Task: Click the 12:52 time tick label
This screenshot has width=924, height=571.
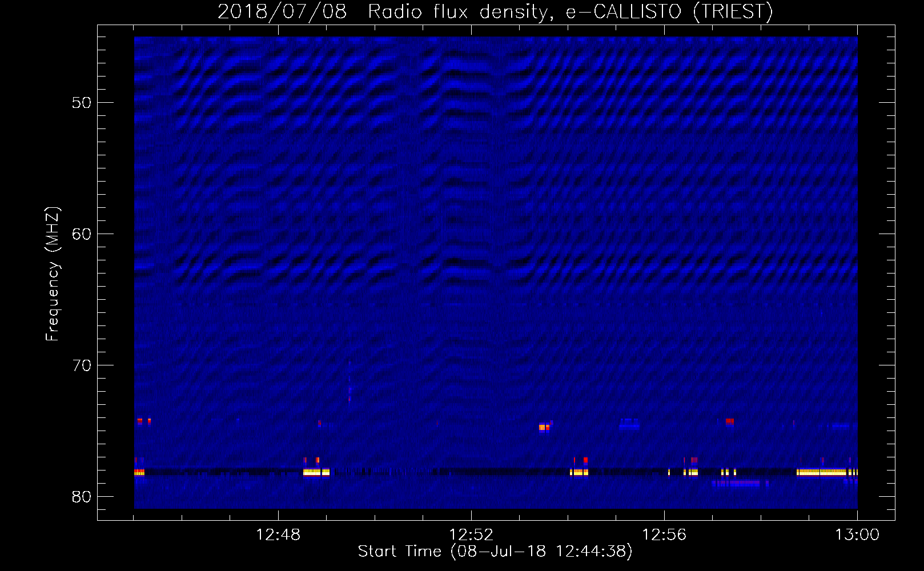Action: [x=471, y=535]
